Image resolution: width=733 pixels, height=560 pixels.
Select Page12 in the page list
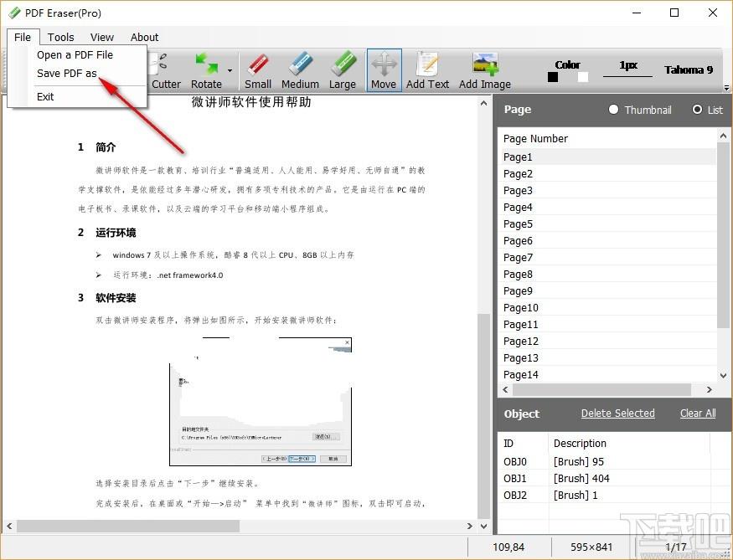point(608,342)
